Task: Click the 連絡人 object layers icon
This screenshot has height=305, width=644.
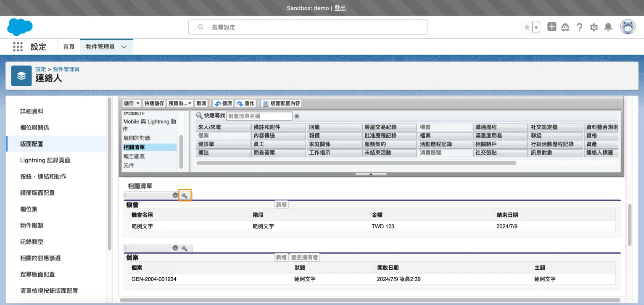Action: point(21,76)
